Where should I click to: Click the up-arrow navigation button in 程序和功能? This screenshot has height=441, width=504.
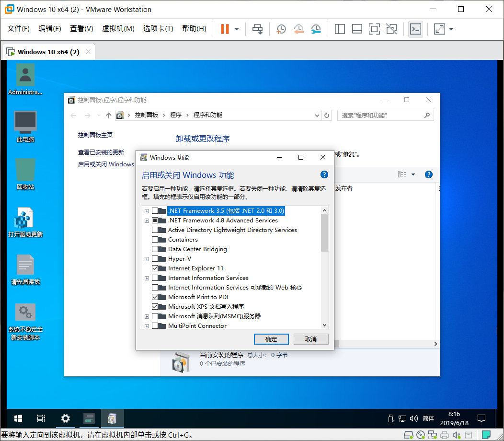pyautogui.click(x=109, y=115)
